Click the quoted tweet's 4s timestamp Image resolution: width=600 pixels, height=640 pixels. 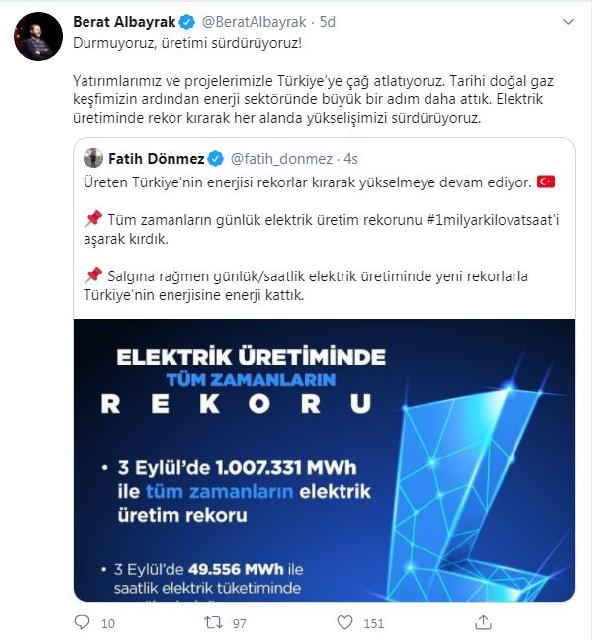(350, 158)
